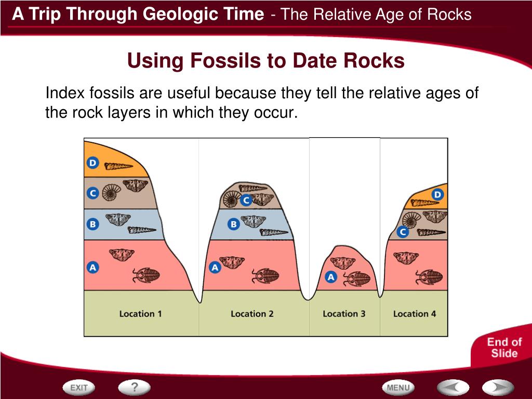Click the EXIT button

point(78,388)
